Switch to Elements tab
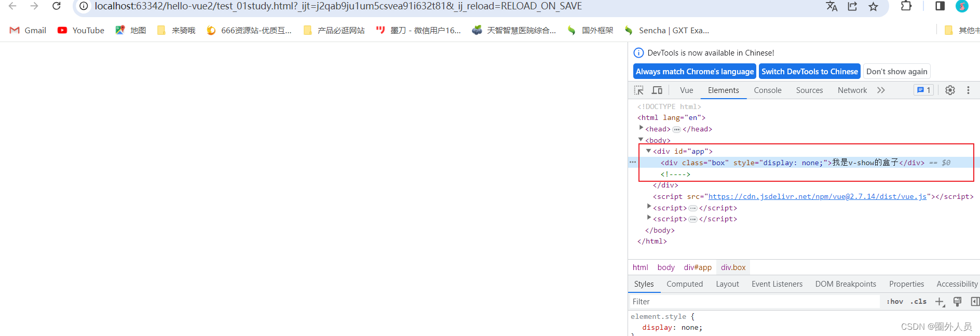Image resolution: width=980 pixels, height=336 pixels. click(724, 90)
